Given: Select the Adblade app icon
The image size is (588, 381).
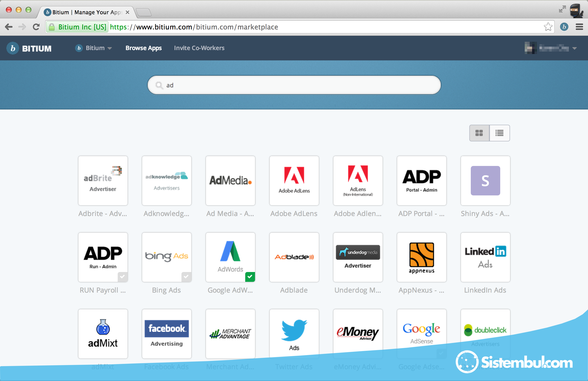Looking at the screenshot, I should (294, 257).
